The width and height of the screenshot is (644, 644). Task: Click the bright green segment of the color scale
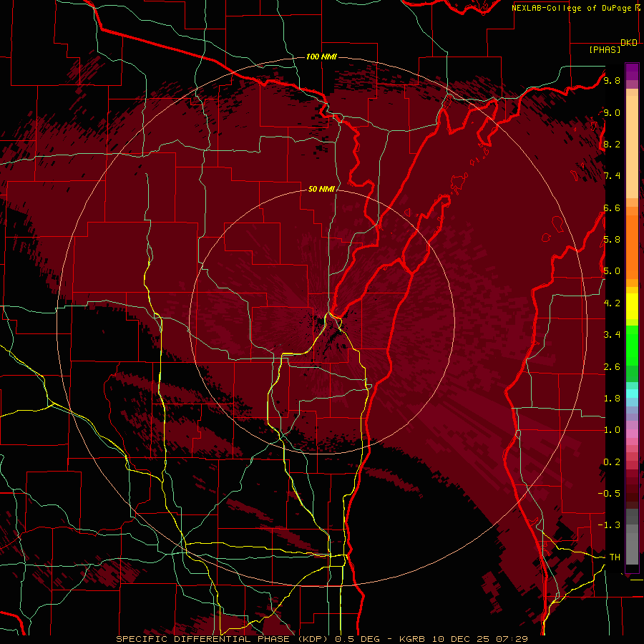pos(632,346)
